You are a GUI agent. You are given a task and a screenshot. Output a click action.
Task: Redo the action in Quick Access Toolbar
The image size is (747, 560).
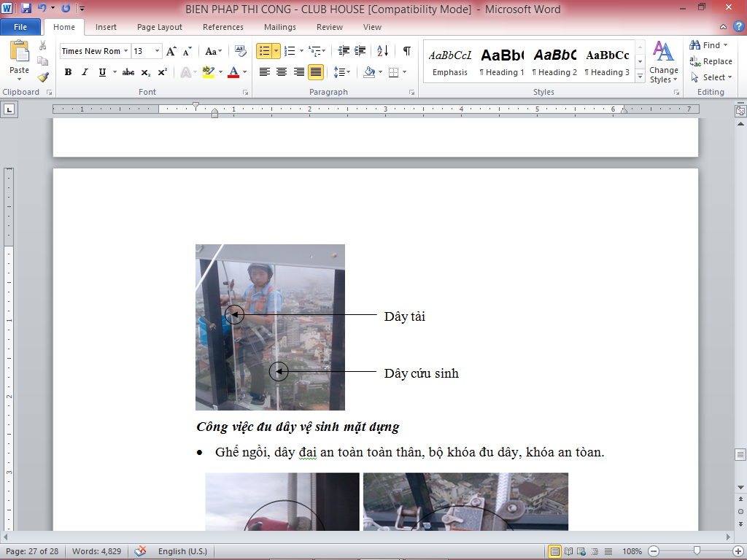pyautogui.click(x=66, y=8)
